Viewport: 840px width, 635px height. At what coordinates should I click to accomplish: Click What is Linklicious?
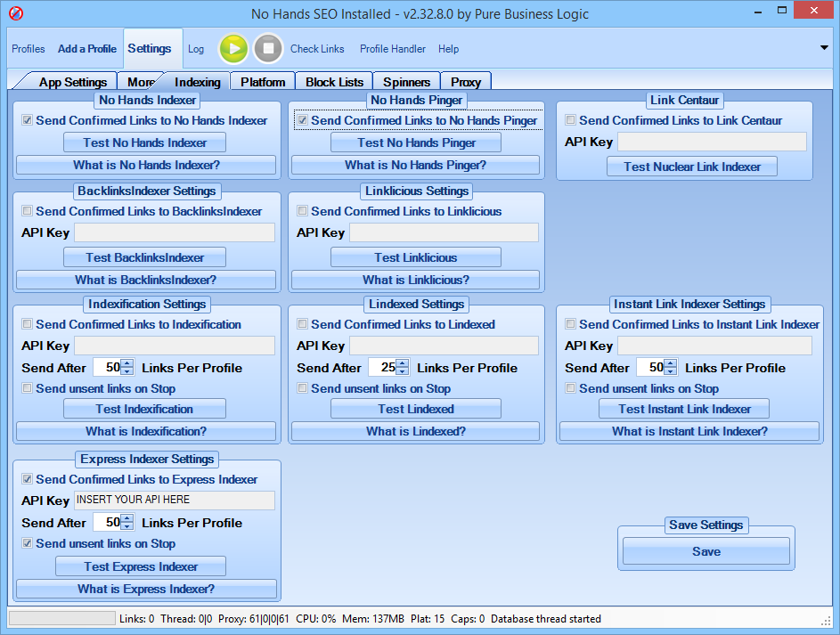(416, 280)
